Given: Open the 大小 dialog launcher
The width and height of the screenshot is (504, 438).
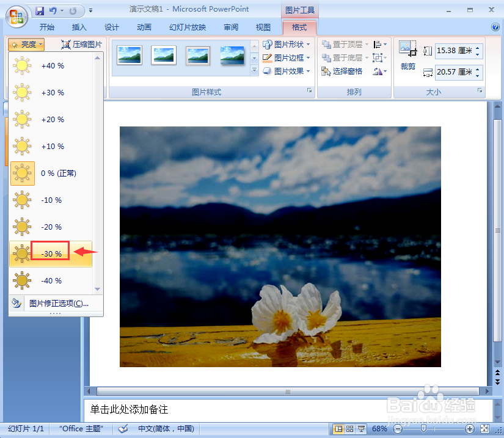Looking at the screenshot, I should (x=480, y=90).
